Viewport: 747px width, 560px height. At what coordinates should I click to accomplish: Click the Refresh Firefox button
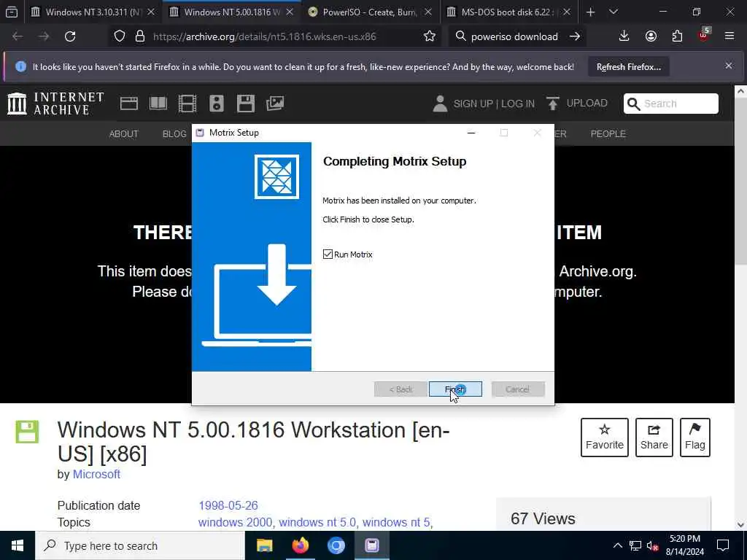point(628,67)
